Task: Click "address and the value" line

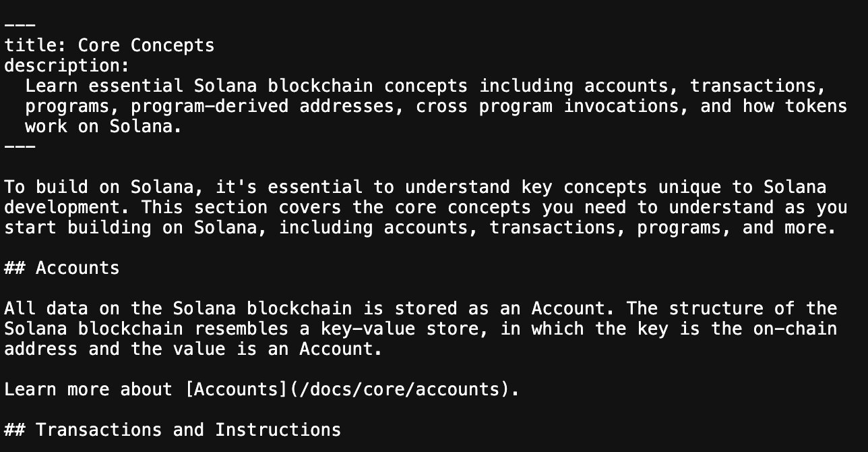Action: (x=115, y=349)
